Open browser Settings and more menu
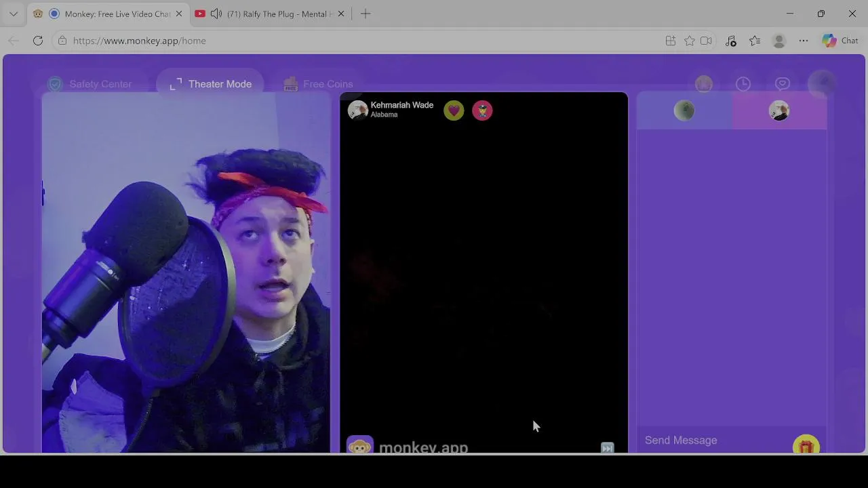Screen dimensions: 868x488 (x=804, y=41)
